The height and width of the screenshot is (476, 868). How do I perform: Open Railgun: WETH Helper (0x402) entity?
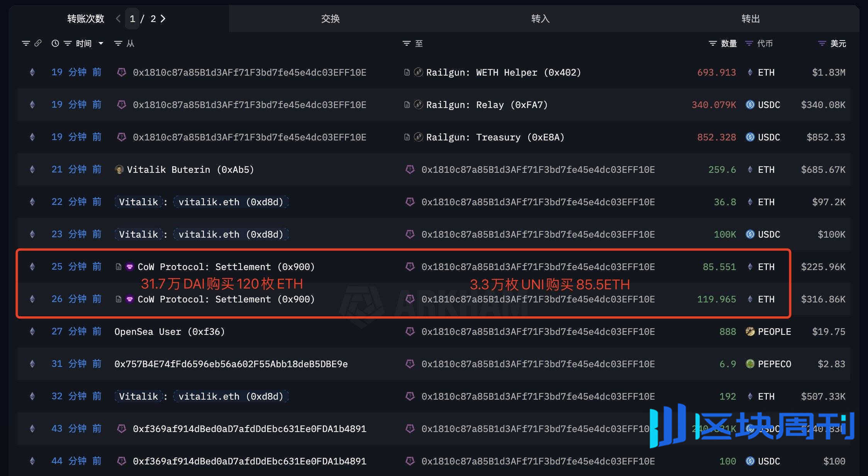pos(504,73)
